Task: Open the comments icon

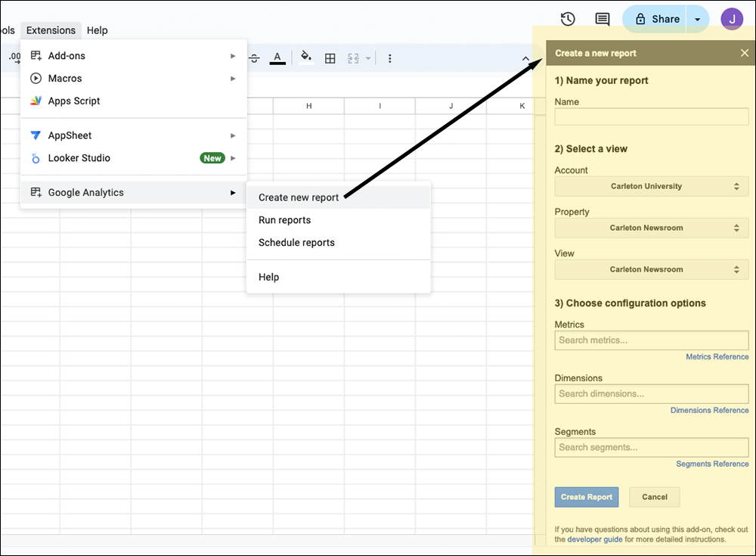Action: tap(602, 19)
